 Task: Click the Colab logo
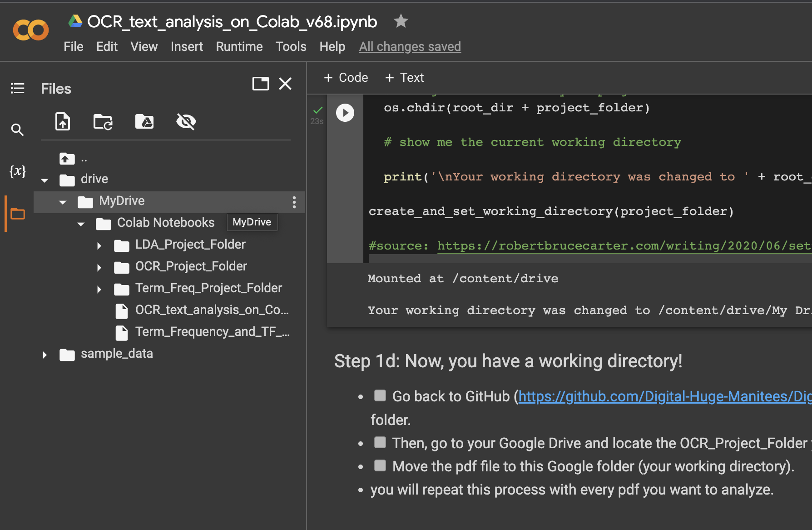tap(30, 30)
